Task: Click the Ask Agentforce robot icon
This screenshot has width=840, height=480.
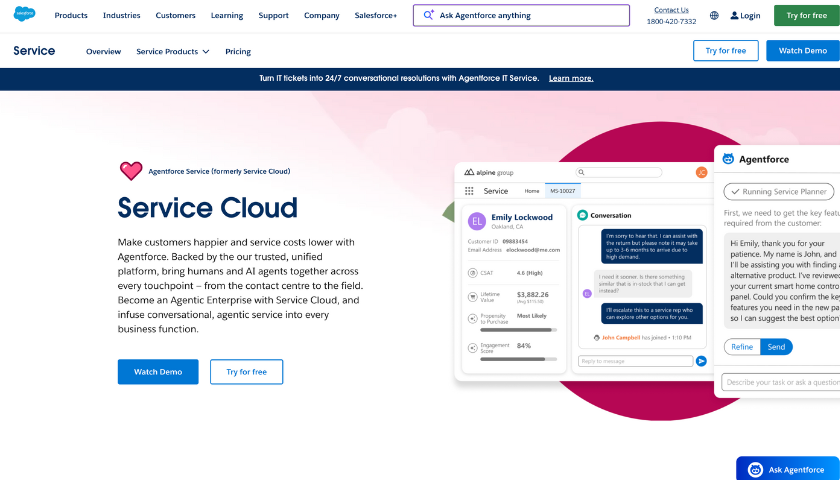Action: [x=755, y=470]
